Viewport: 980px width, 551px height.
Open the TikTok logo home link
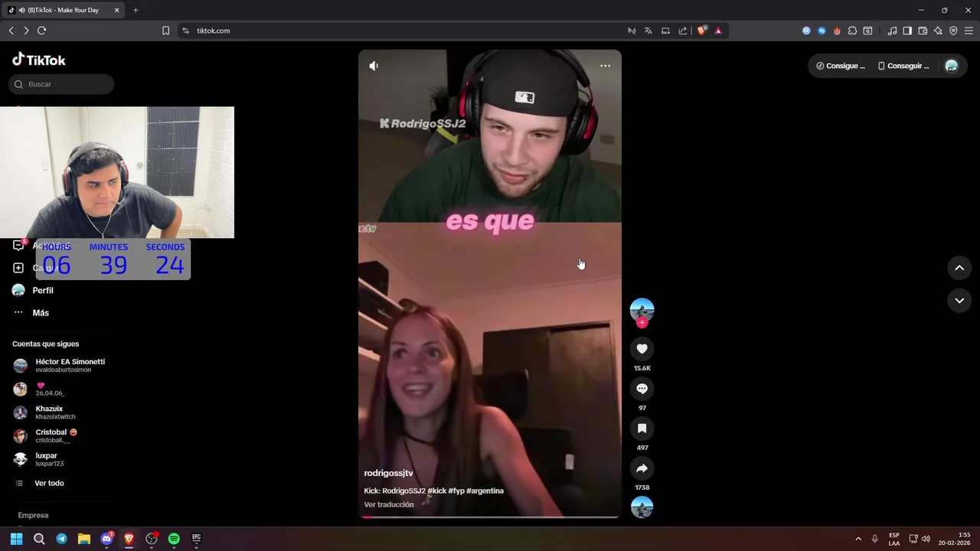coord(39,60)
